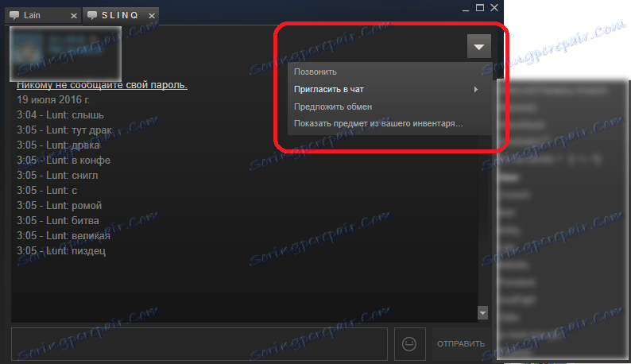631x364 pixels.
Task: Switch to the Lain chat tab
Action: tap(42, 16)
